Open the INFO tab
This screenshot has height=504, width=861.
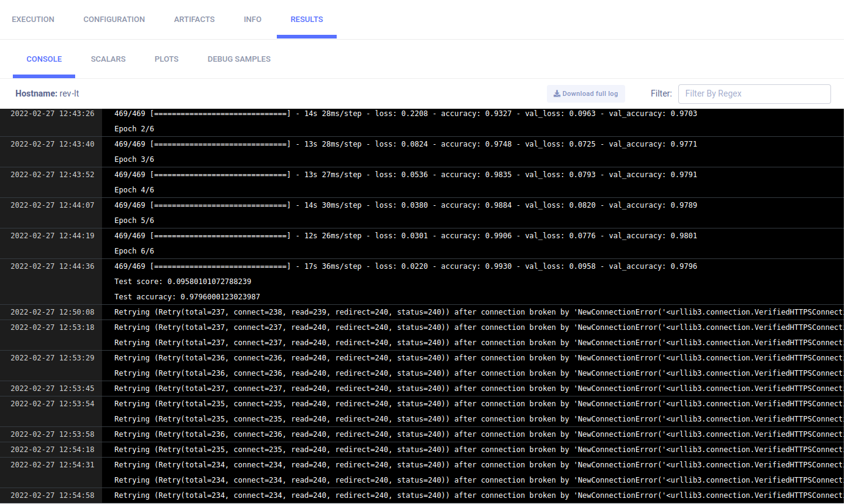252,20
